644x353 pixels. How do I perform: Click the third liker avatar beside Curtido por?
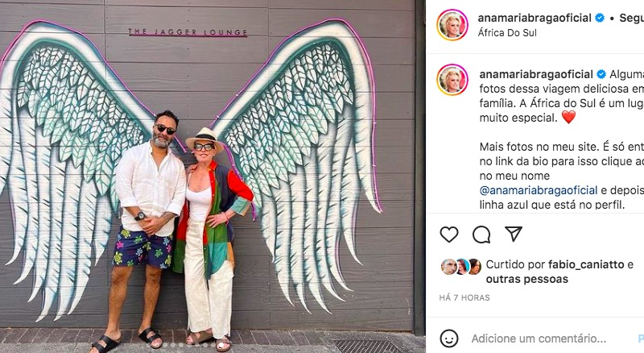pos(474,267)
